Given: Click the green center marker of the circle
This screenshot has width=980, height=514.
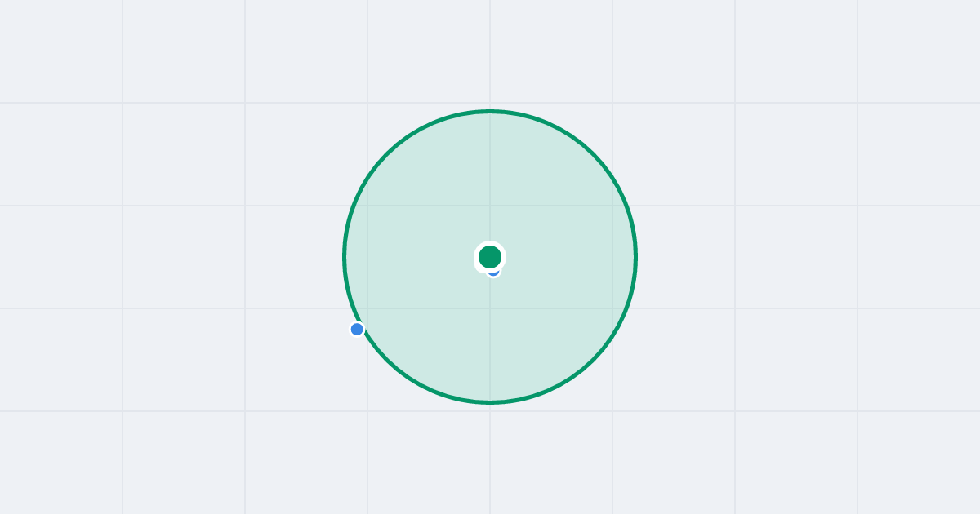Looking at the screenshot, I should click(x=490, y=257).
